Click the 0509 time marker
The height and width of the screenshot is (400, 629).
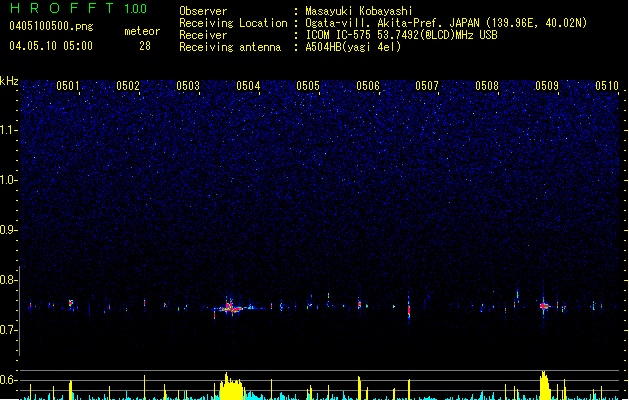click(547, 86)
